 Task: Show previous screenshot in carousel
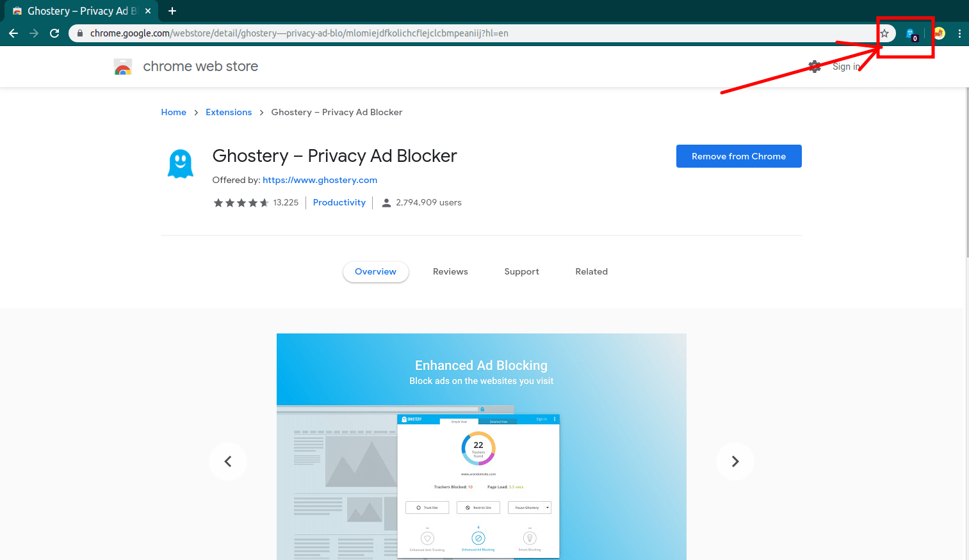point(228,461)
